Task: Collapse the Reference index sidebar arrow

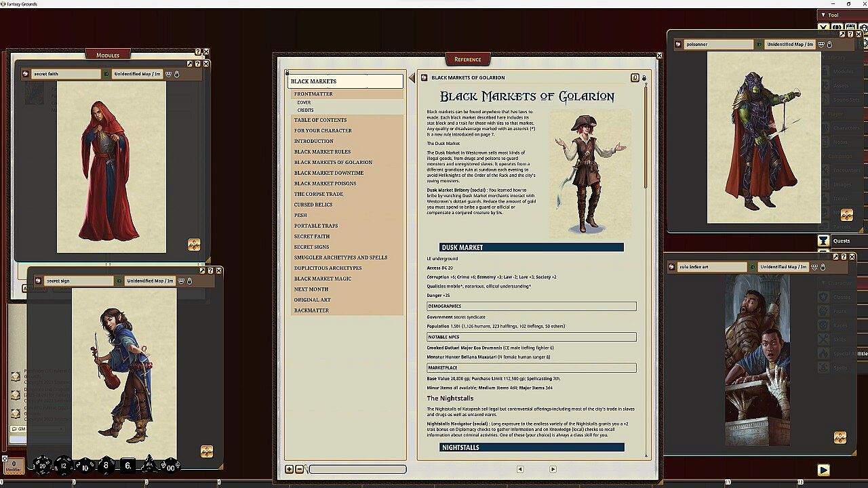Action: (x=412, y=78)
